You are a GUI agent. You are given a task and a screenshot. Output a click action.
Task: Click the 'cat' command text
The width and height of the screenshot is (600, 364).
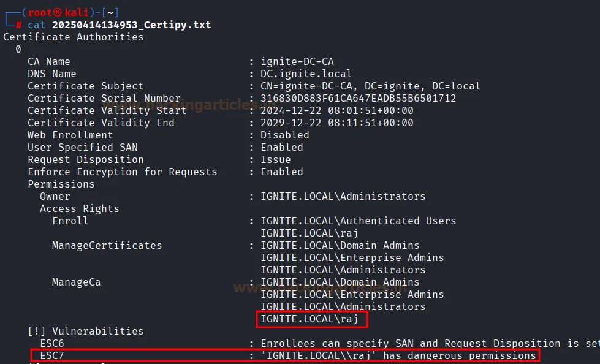point(37,25)
